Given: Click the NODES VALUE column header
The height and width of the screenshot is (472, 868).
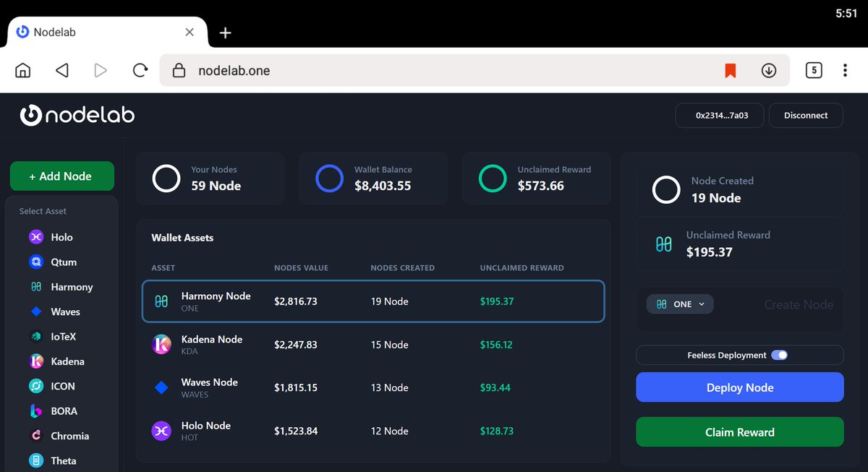Looking at the screenshot, I should pos(301,267).
